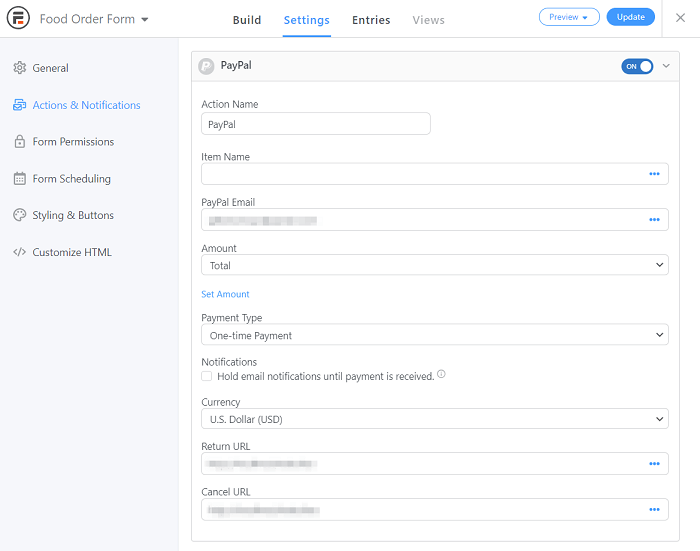Open the Preview dropdown button
700x551 pixels.
click(569, 17)
